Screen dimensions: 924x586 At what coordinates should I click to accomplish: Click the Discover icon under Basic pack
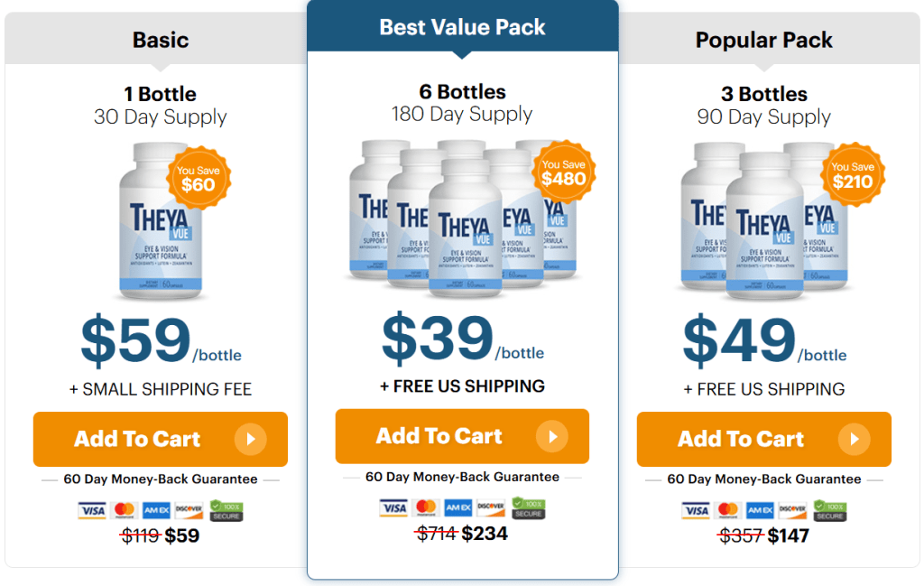click(189, 511)
